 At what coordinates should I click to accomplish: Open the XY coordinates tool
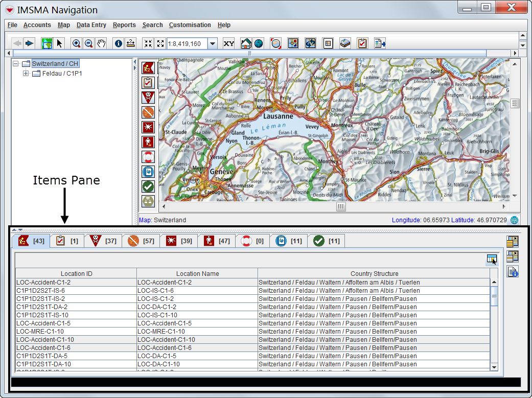click(229, 43)
